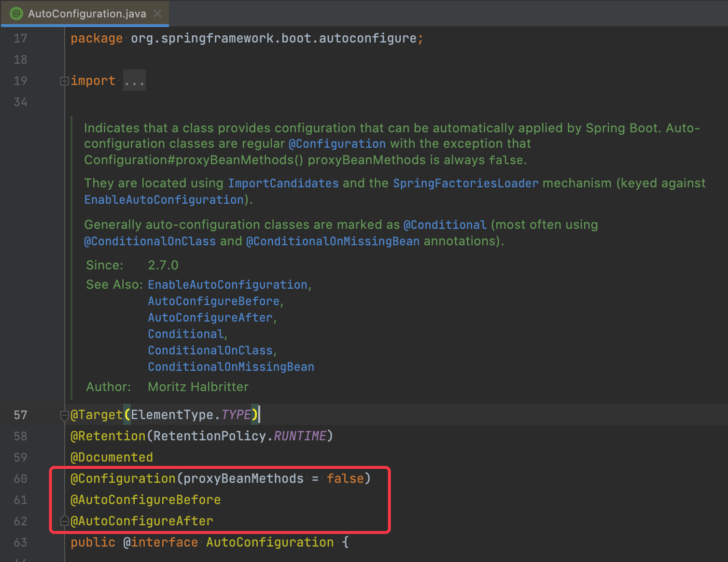The image size is (728, 562).
Task: Click the RUNTIME constant
Action: point(300,436)
